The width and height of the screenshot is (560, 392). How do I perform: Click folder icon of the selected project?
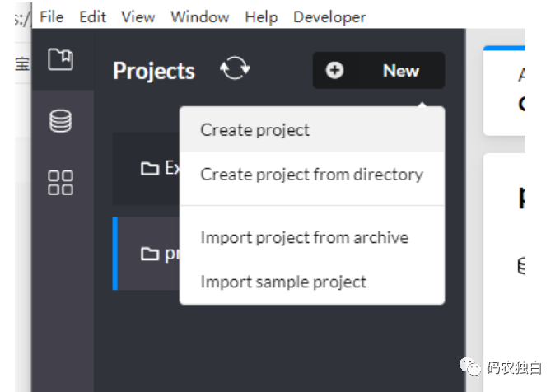(x=149, y=254)
